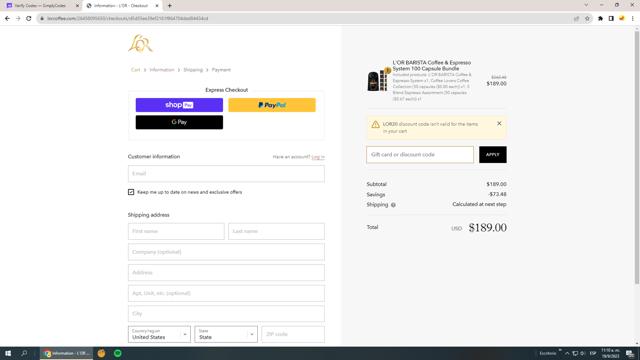640x360 pixels.
Task: Focus the Apt, Unit, etc. field
Action: (226, 293)
